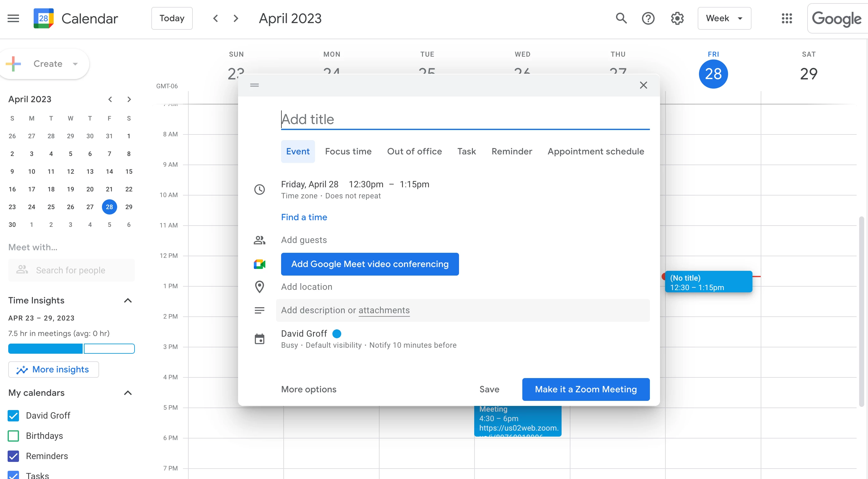The height and width of the screenshot is (479, 868).
Task: Toggle the Reminders calendar checkbox
Action: [14, 456]
